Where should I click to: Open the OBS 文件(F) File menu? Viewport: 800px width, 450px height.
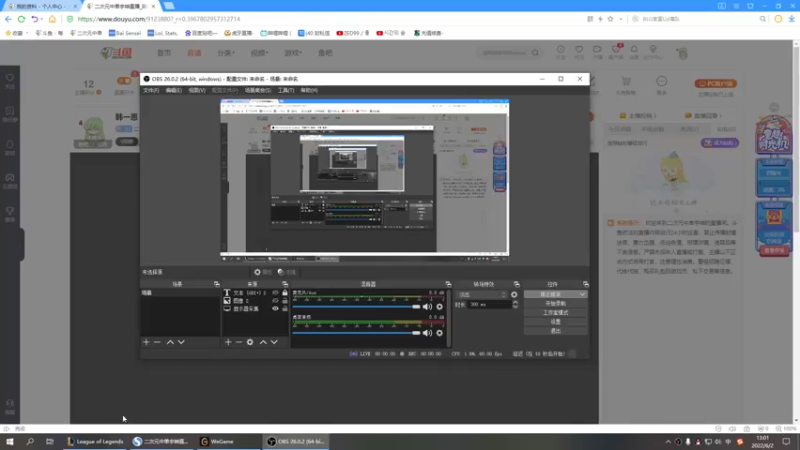[151, 90]
